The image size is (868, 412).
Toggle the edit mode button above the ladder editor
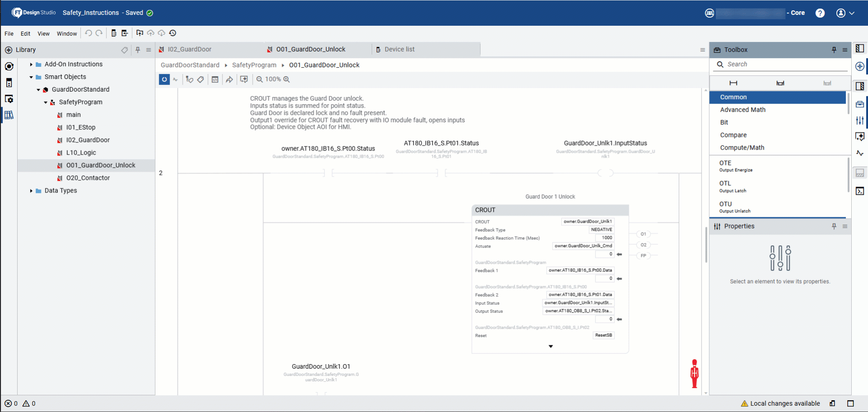[x=164, y=79]
